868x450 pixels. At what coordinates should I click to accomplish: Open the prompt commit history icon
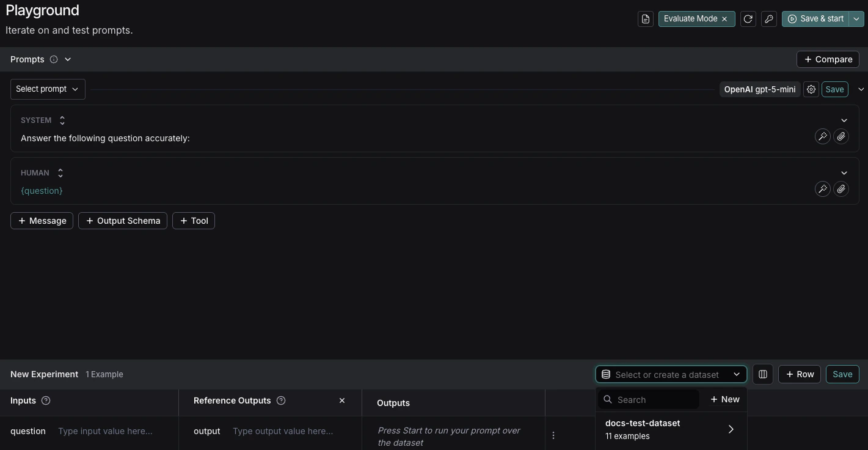point(646,18)
